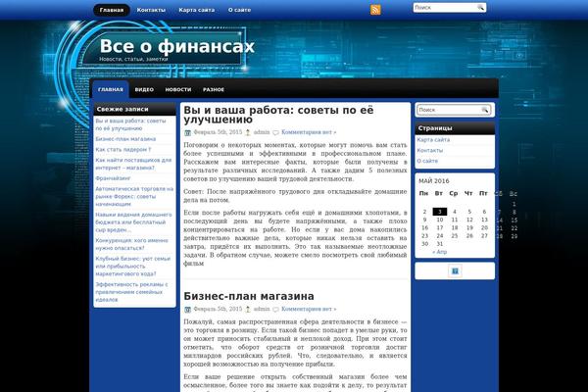Click calendar icon of Бизнес-план магазина post
The height and width of the screenshot is (392, 588).
(x=187, y=309)
